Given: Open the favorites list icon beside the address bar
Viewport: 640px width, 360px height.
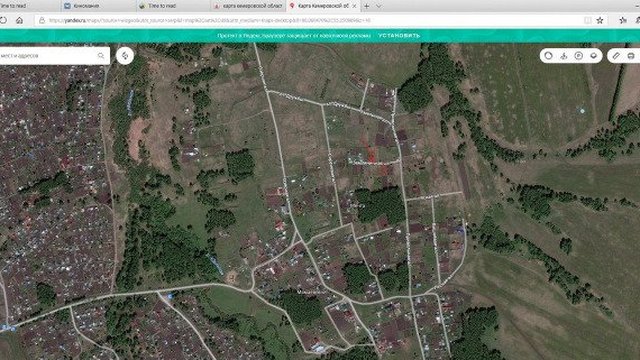Looking at the screenshot, I should pos(622,20).
